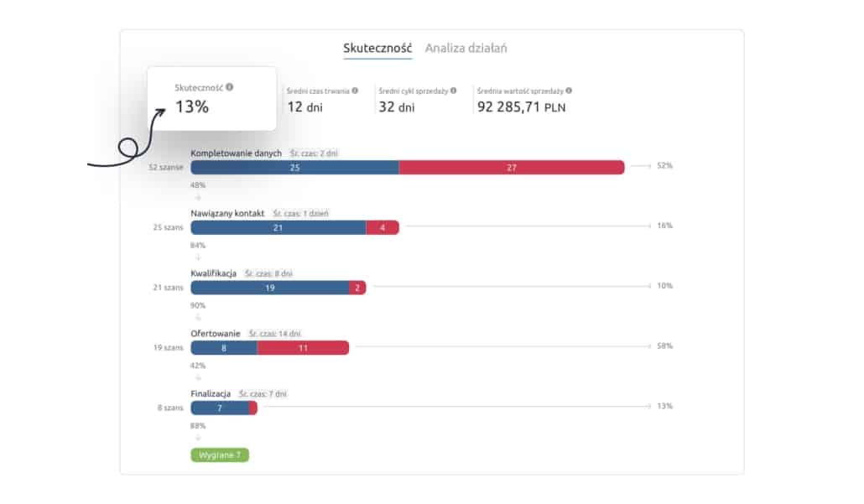
Task: Click the 12 dni average duration value
Action: pyautogui.click(x=304, y=107)
